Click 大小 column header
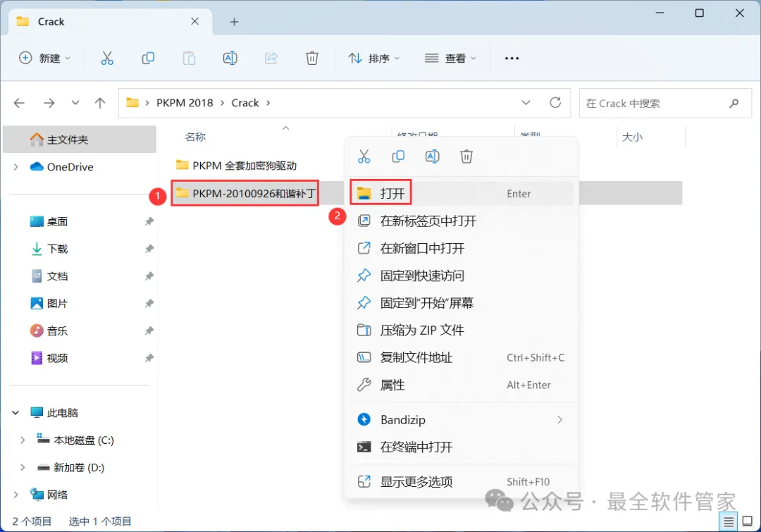Viewport: 761px width, 532px height. click(632, 137)
